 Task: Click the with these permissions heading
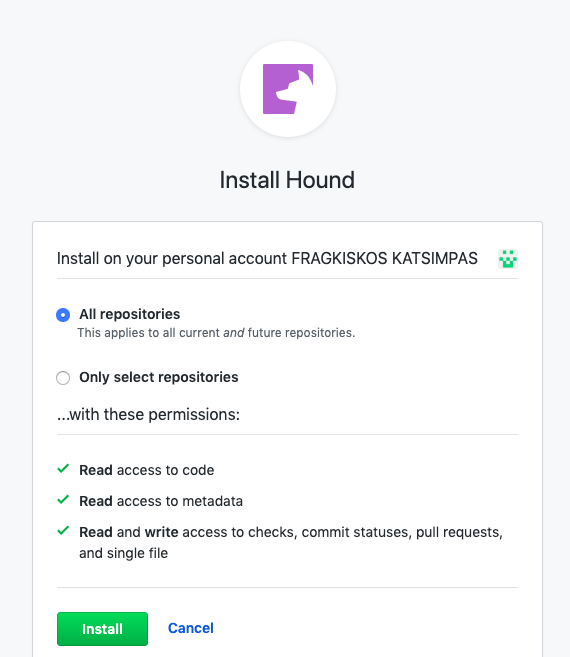[148, 414]
